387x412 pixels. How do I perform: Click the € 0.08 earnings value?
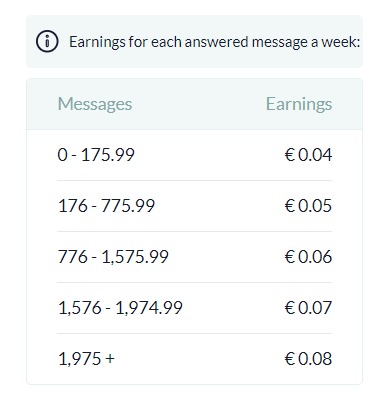click(x=308, y=359)
